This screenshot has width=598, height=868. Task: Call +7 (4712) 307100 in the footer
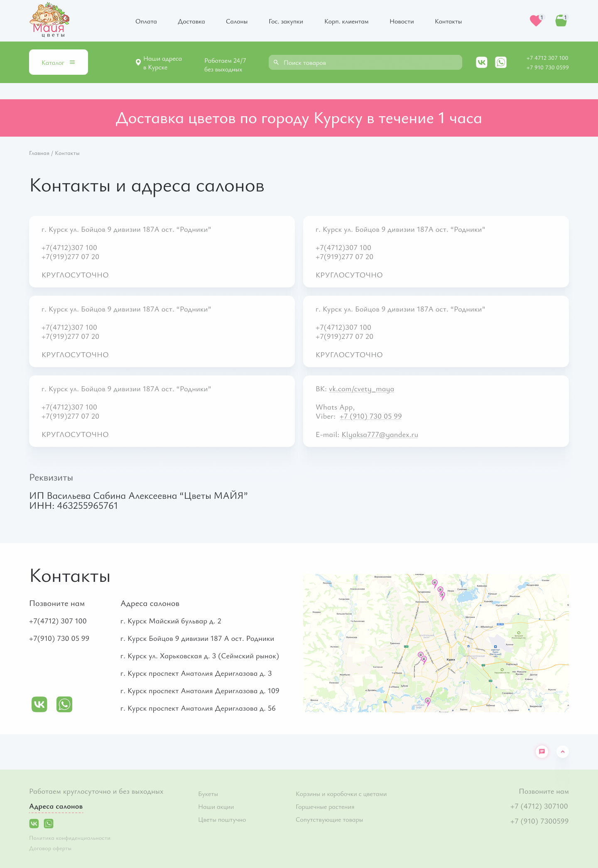[539, 806]
